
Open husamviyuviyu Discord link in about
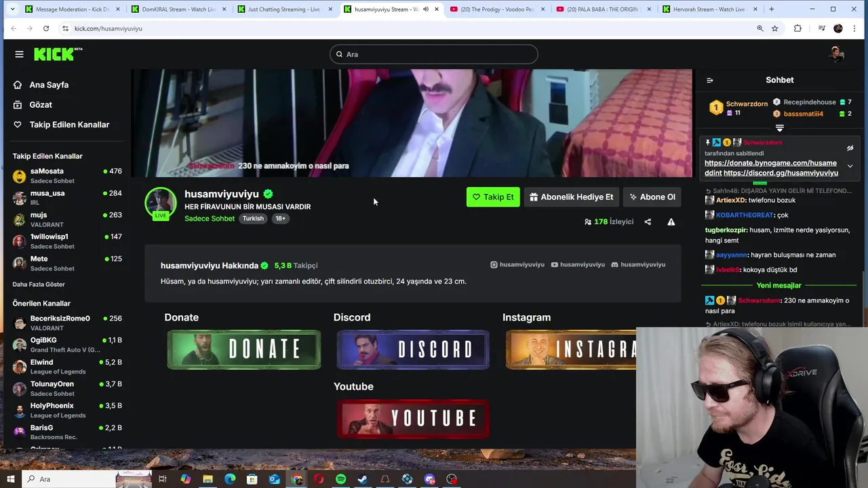coord(638,265)
